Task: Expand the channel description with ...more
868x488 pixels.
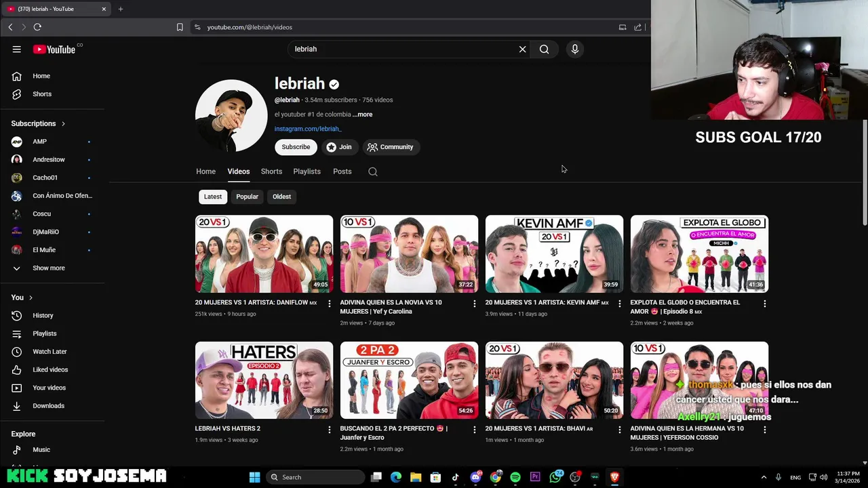Action: click(363, 115)
